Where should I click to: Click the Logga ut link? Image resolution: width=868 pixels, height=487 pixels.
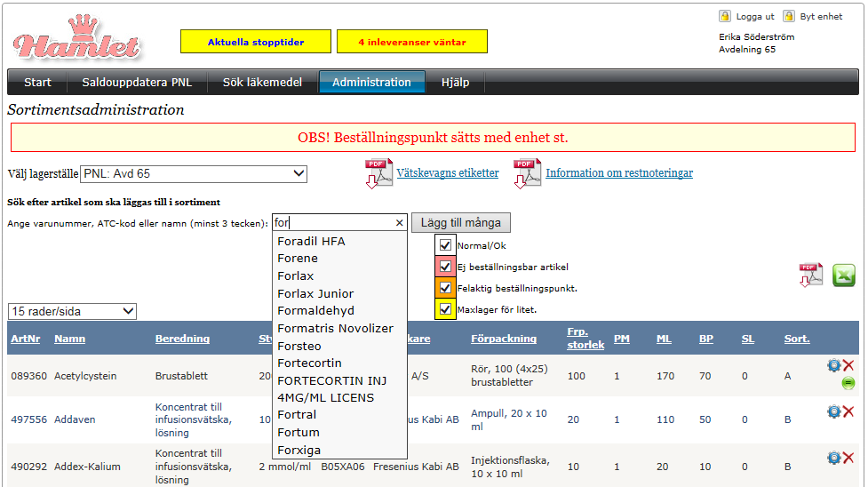click(755, 17)
